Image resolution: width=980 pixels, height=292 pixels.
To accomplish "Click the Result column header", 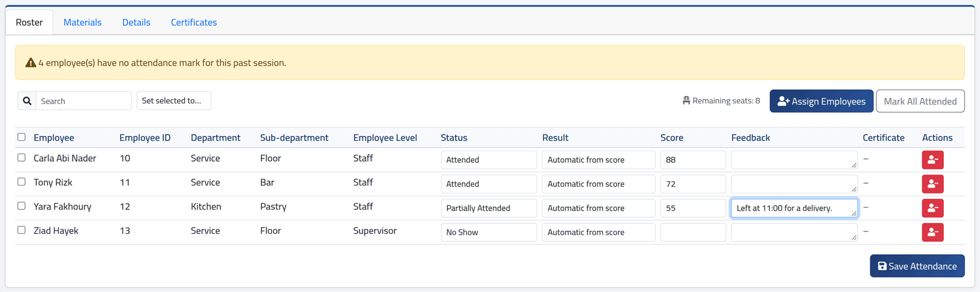I will coord(555,138).
